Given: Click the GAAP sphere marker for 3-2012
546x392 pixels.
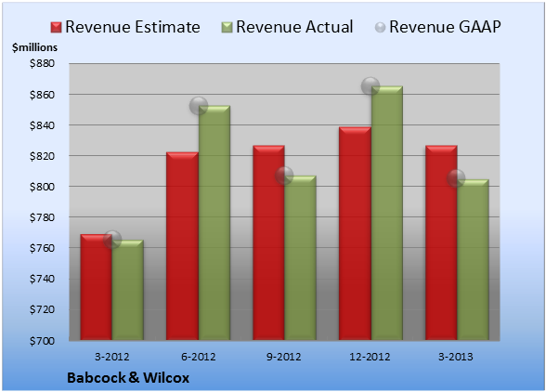Looking at the screenshot, I should [112, 240].
